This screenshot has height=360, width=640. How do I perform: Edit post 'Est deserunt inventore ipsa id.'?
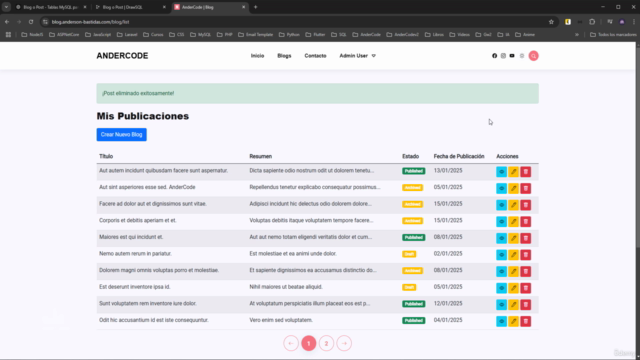[x=513, y=288]
